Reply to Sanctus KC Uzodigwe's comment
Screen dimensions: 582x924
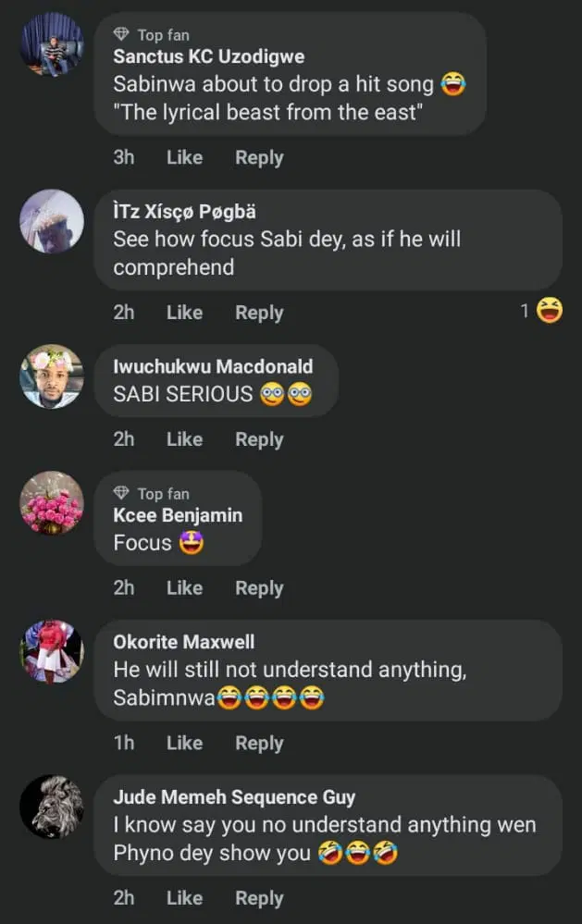point(259,157)
